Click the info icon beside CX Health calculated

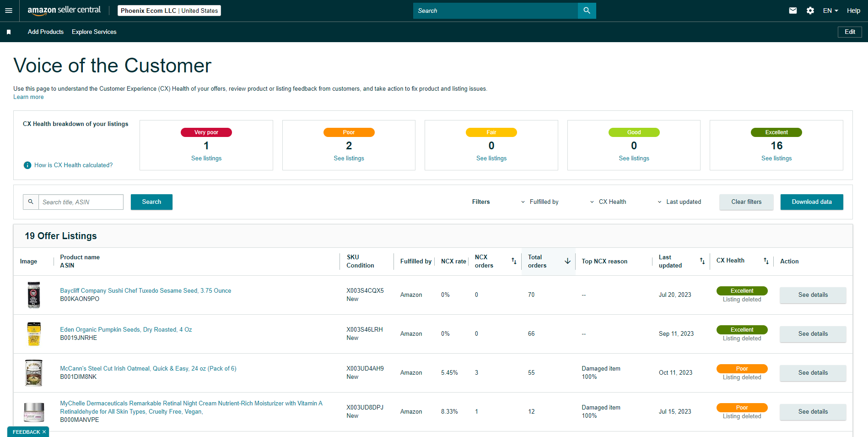click(x=27, y=165)
